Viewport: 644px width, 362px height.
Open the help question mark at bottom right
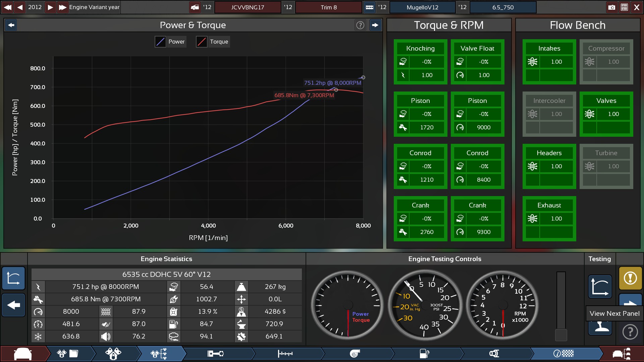630,332
